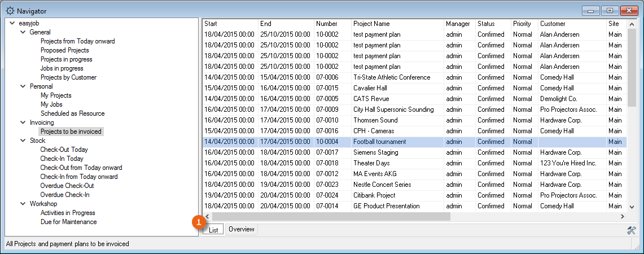Click the tools icon at bottom right
This screenshot has width=644, height=254.
pos(631,230)
